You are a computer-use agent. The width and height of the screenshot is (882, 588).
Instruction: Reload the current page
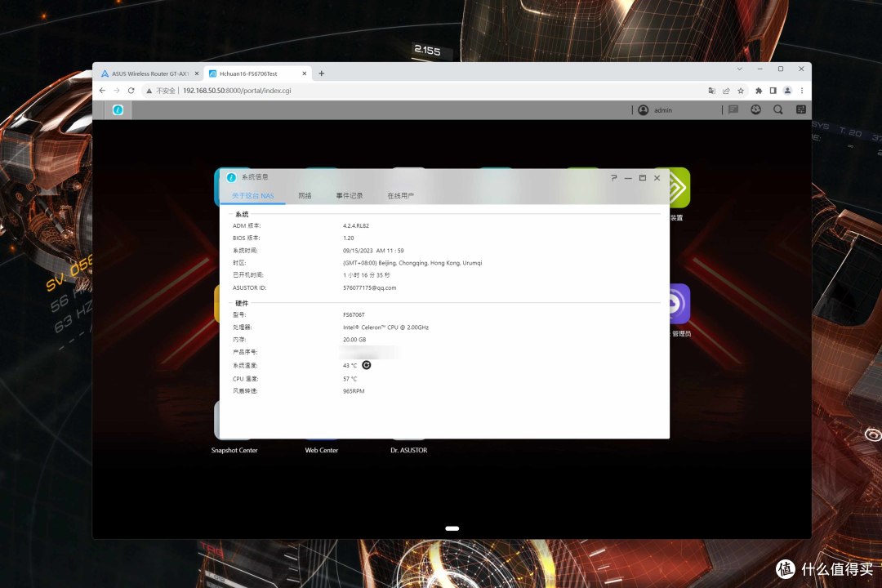[x=131, y=90]
